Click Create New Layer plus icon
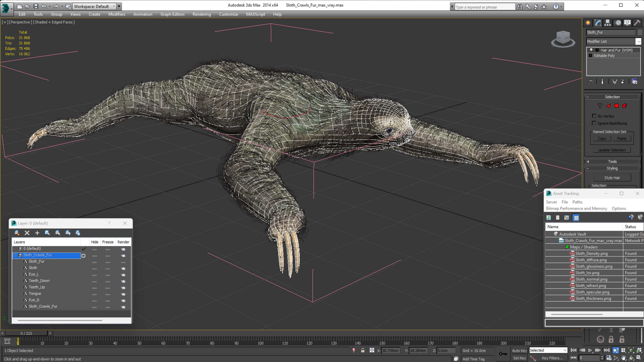This screenshot has width=644, height=362. click(x=37, y=233)
